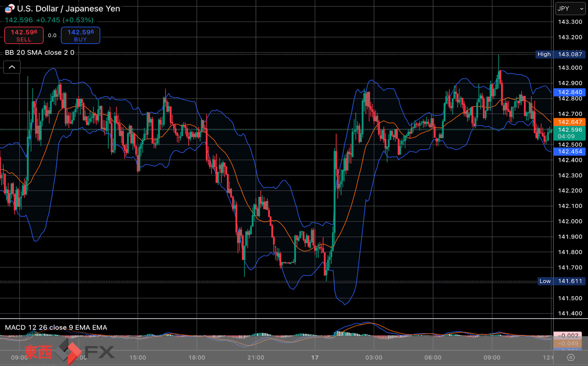Click the orange MACD signal value -0.049
The height and width of the screenshot is (366, 588).
point(569,343)
